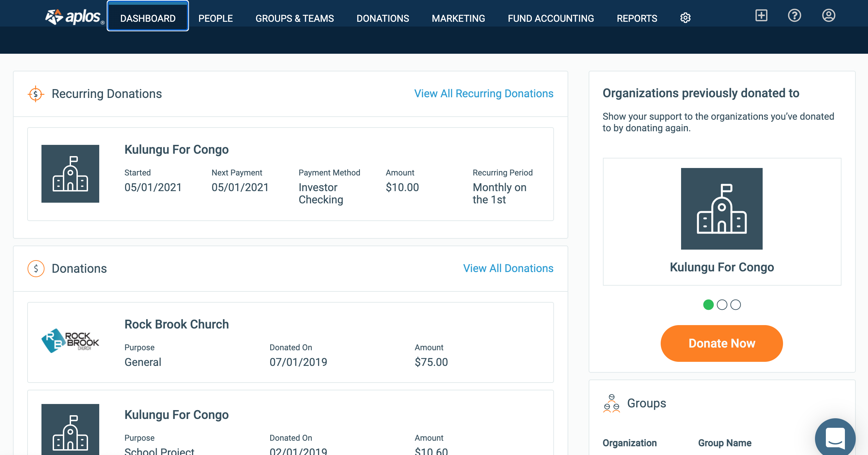Click Kulungu For Congo title in carousel
The height and width of the screenshot is (455, 868).
pyautogui.click(x=722, y=267)
